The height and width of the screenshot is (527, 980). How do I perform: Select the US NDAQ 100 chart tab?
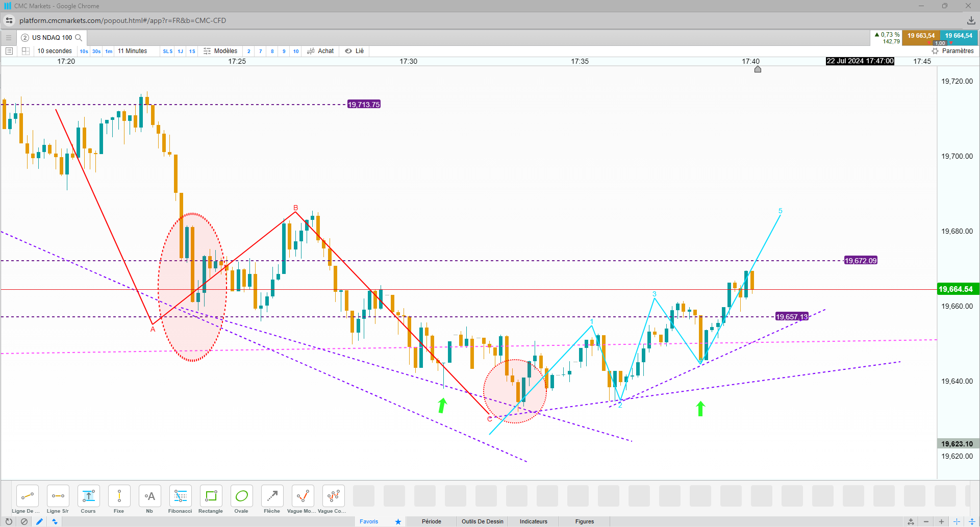tap(52, 38)
